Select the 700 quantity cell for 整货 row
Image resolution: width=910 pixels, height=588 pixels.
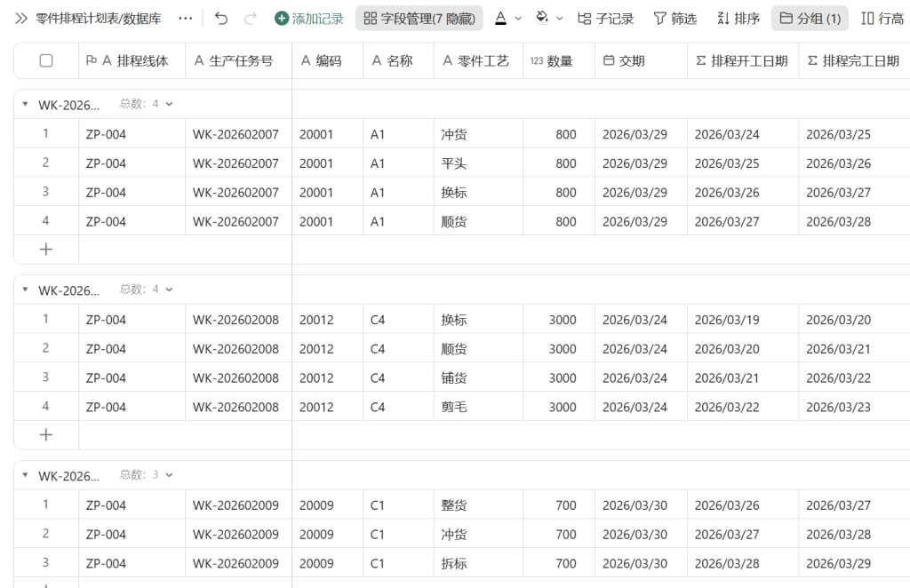click(558, 505)
